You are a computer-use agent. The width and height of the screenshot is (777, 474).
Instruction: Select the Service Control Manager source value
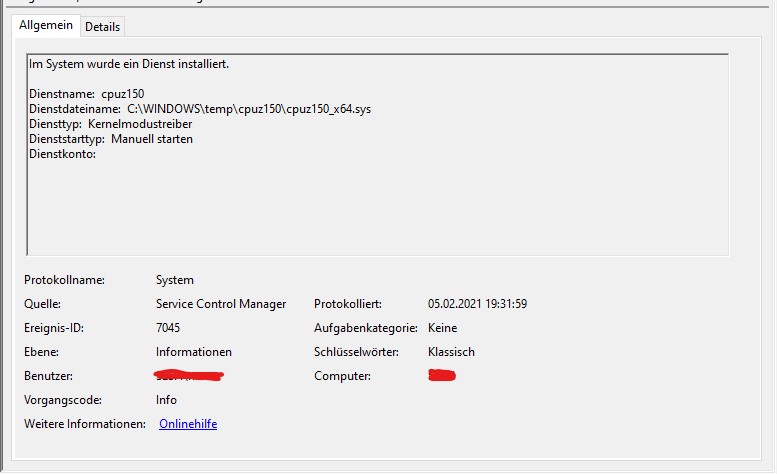click(221, 304)
